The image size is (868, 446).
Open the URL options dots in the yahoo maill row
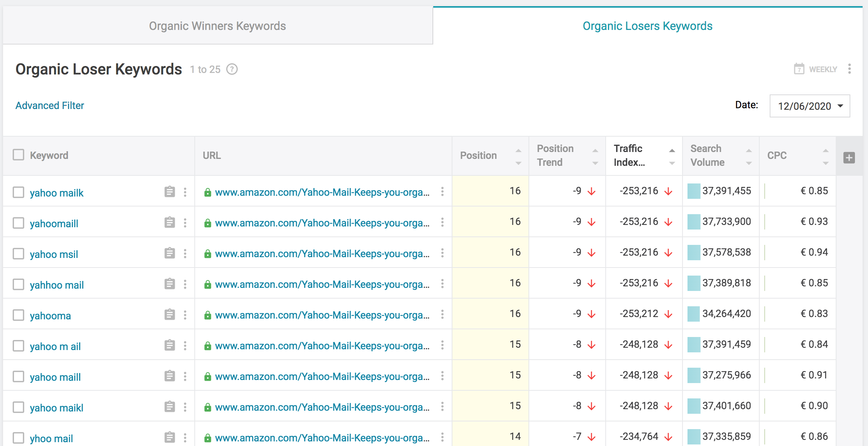[442, 376]
